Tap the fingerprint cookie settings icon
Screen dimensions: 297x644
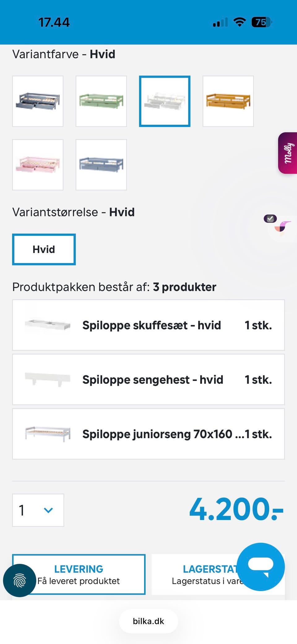[x=19, y=580]
